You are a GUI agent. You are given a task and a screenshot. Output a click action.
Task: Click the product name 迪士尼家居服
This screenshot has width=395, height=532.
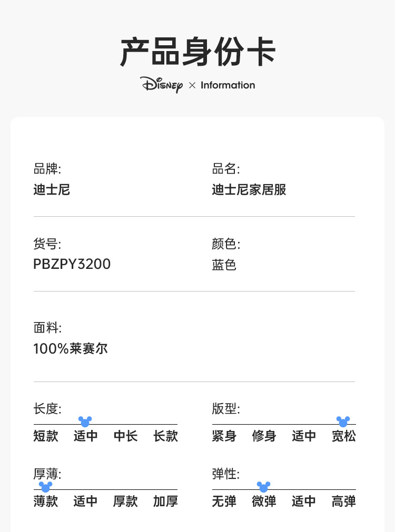[249, 189]
